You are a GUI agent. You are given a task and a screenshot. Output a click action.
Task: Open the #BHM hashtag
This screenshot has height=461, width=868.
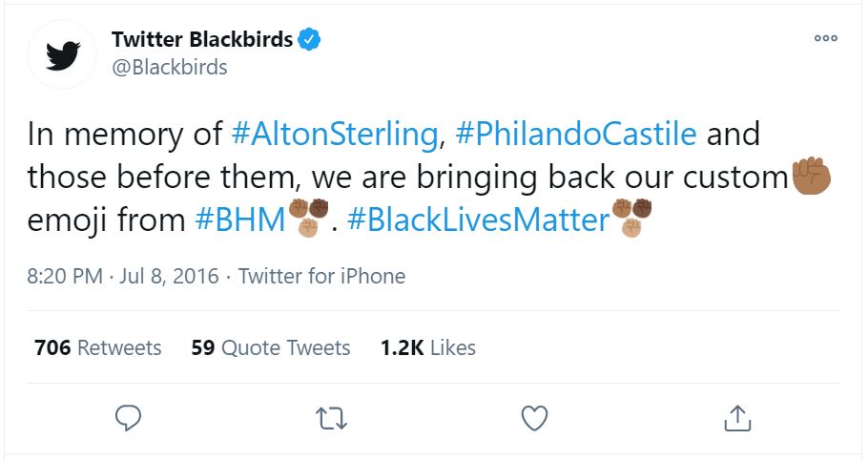(x=240, y=220)
